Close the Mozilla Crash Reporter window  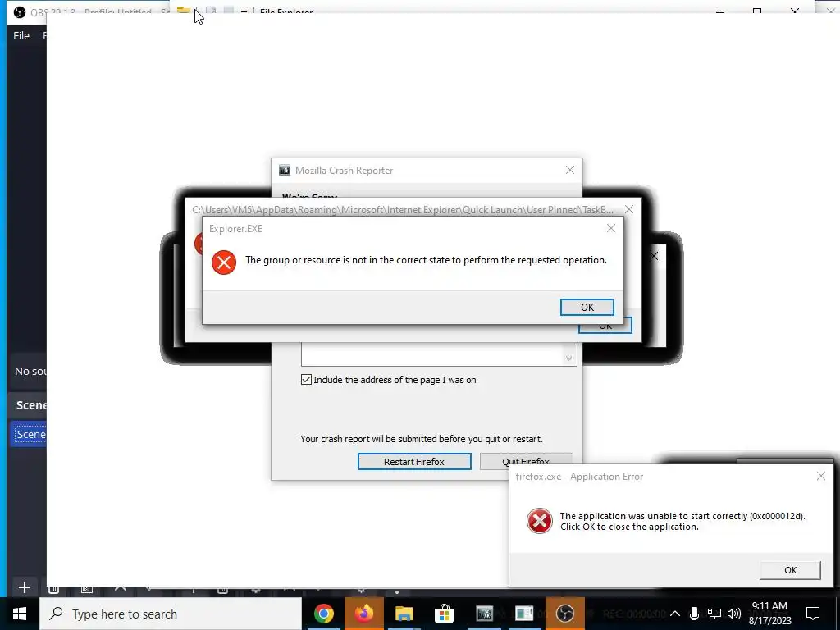click(570, 170)
